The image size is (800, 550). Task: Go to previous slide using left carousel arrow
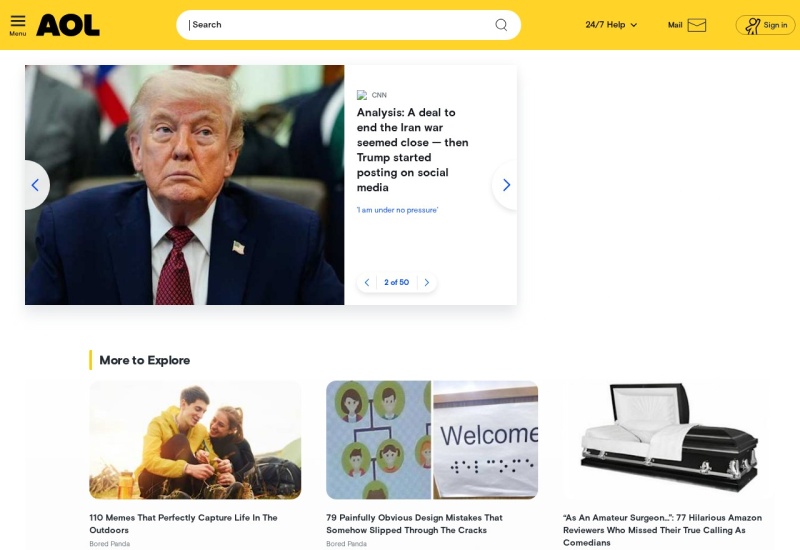click(x=36, y=185)
